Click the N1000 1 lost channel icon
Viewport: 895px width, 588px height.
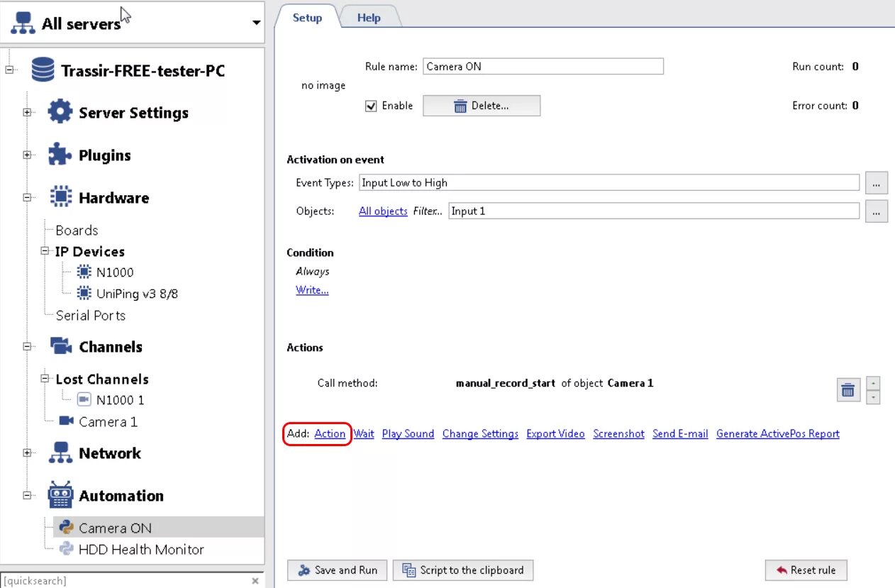pyautogui.click(x=84, y=399)
